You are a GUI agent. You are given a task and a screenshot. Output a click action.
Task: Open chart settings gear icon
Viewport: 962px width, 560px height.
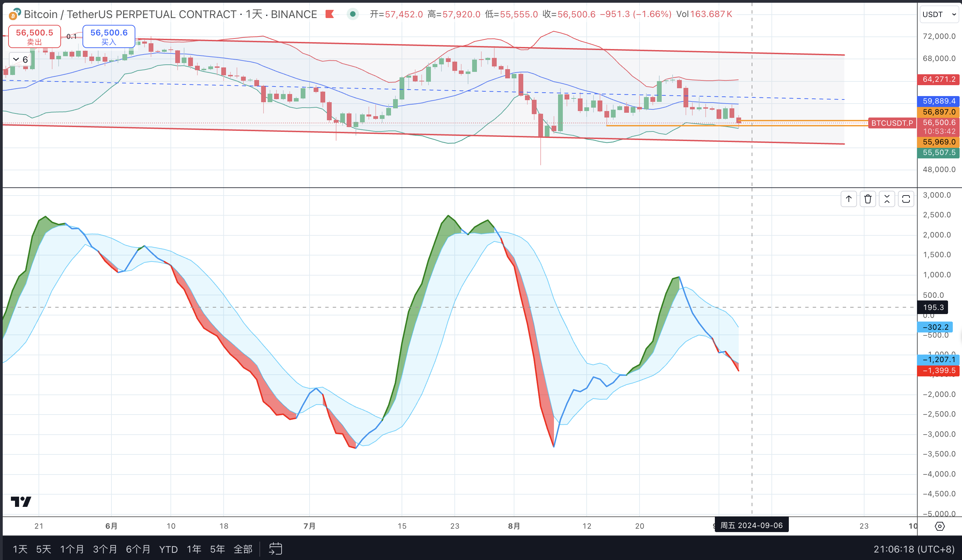(x=940, y=526)
